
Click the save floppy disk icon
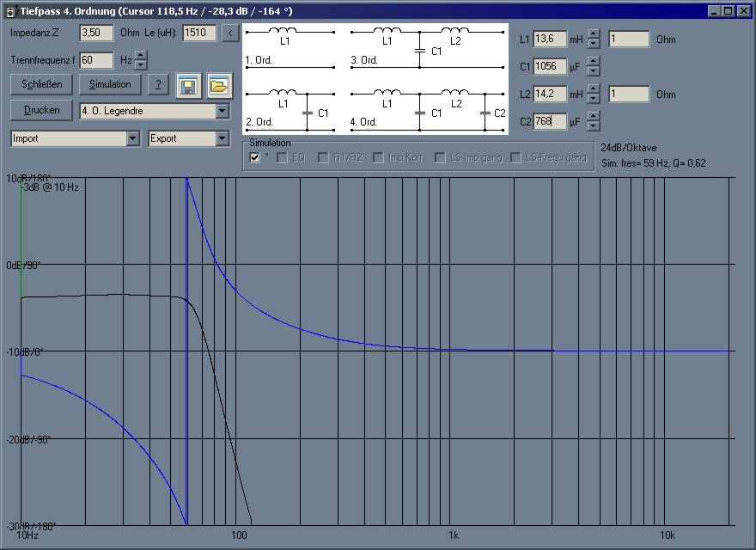[x=188, y=86]
